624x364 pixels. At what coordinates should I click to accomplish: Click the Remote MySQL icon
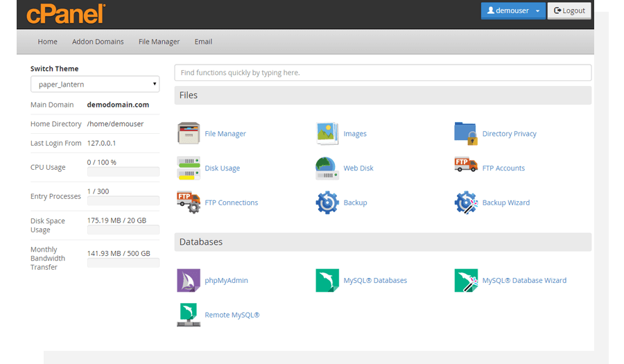tap(189, 315)
